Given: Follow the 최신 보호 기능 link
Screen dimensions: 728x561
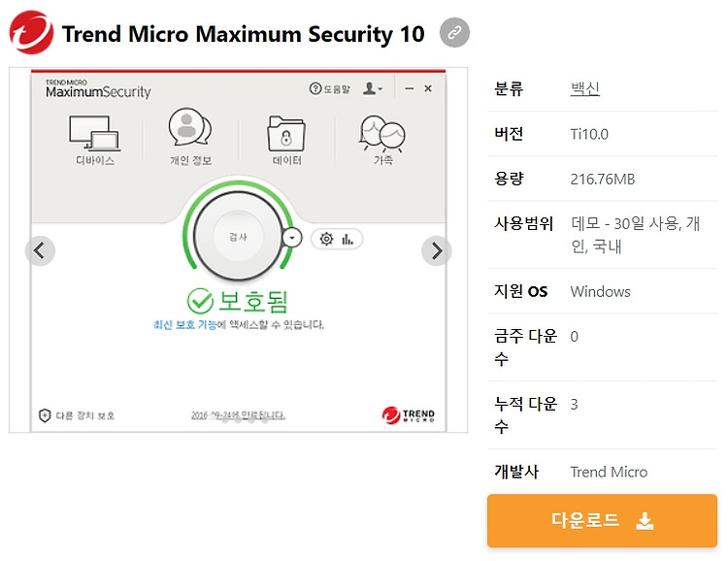Looking at the screenshot, I should 185,324.
